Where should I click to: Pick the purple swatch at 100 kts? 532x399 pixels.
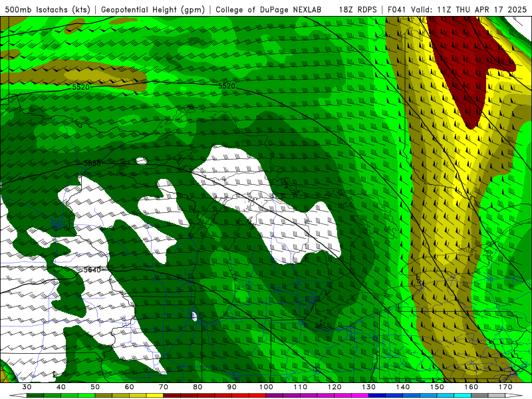pos(275,396)
